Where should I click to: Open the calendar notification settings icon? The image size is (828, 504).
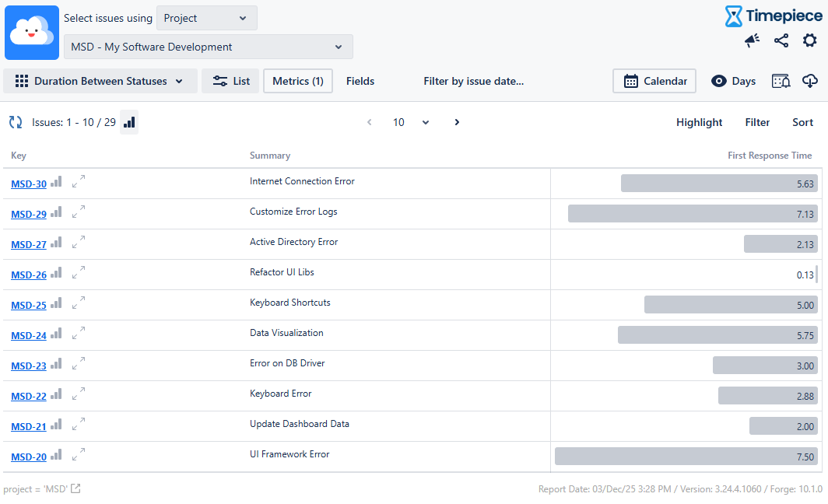click(781, 81)
